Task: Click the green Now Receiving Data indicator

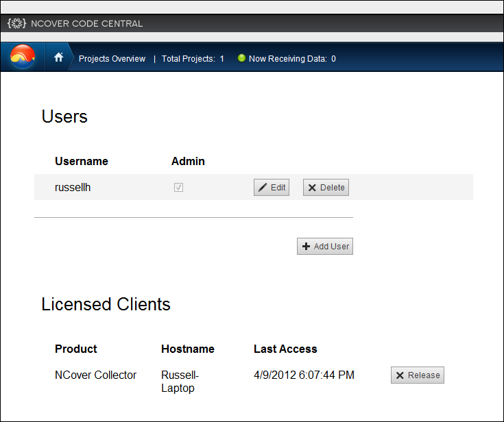Action: (x=241, y=58)
